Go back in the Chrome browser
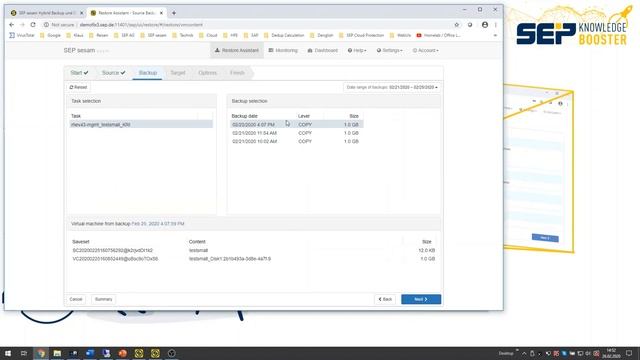This screenshot has width=640, height=360. pos(11,25)
